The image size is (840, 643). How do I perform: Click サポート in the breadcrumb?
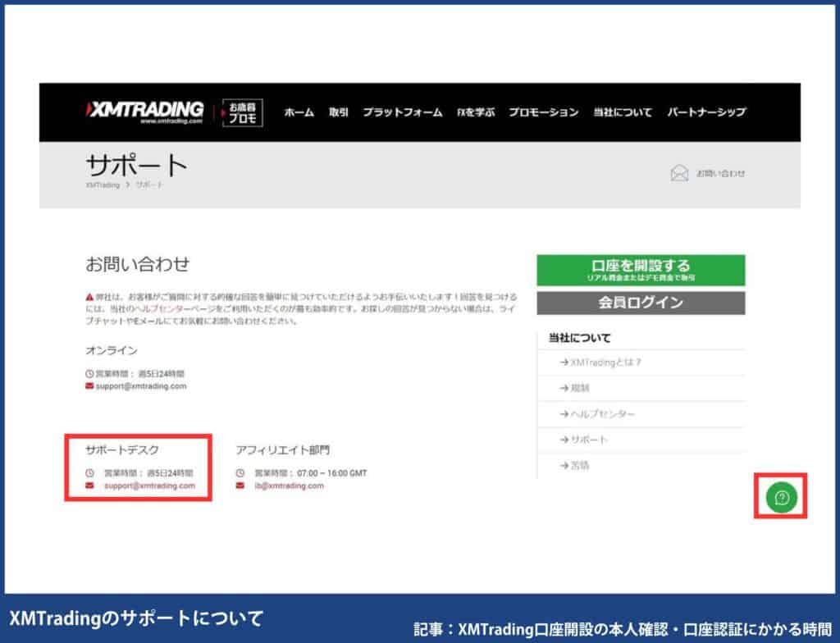(149, 185)
